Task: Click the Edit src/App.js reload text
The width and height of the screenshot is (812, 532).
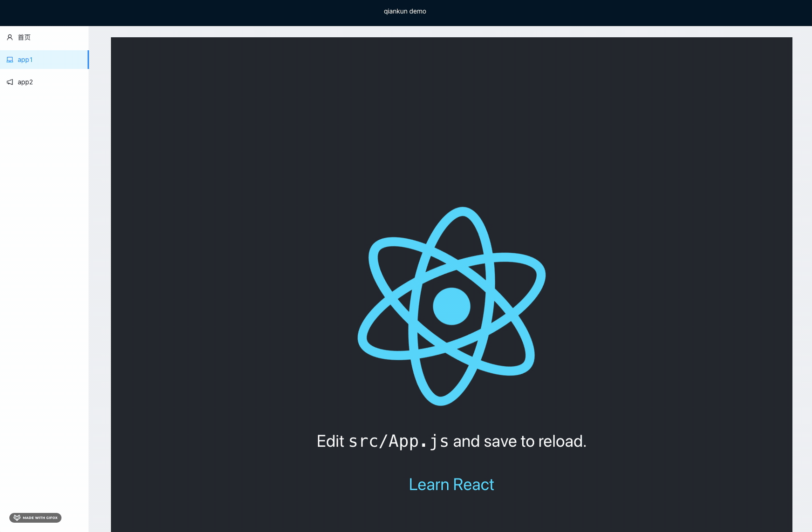Action: click(x=451, y=441)
